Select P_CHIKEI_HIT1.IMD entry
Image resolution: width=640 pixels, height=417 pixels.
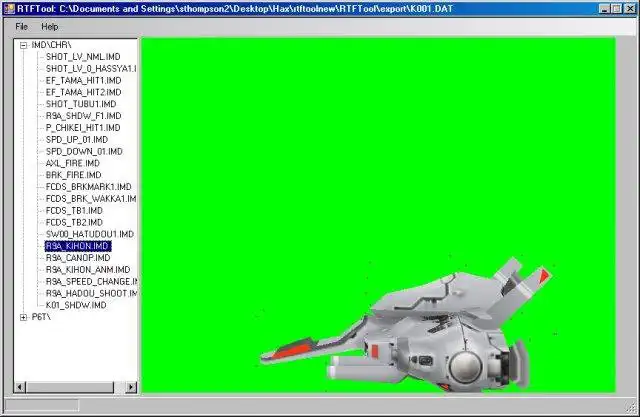(x=83, y=128)
